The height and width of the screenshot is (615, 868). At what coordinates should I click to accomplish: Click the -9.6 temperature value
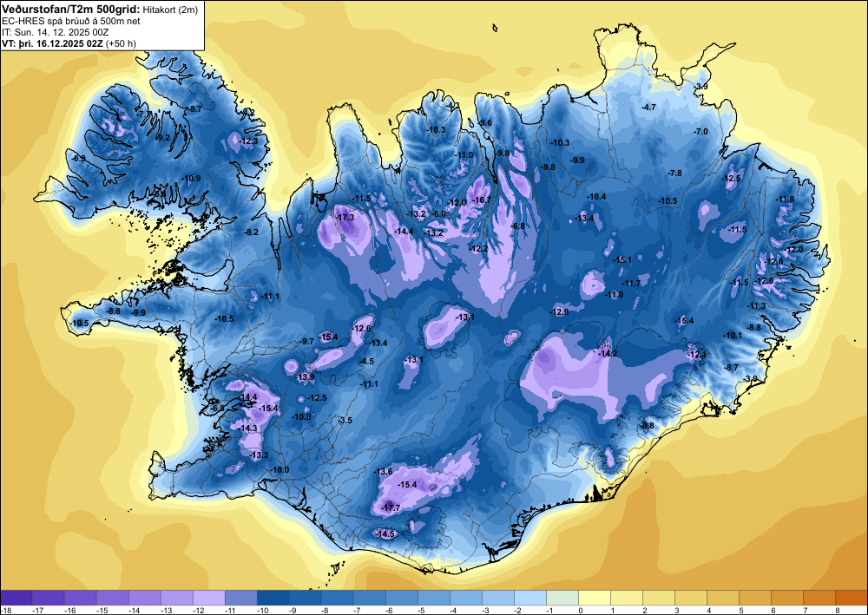(485, 123)
